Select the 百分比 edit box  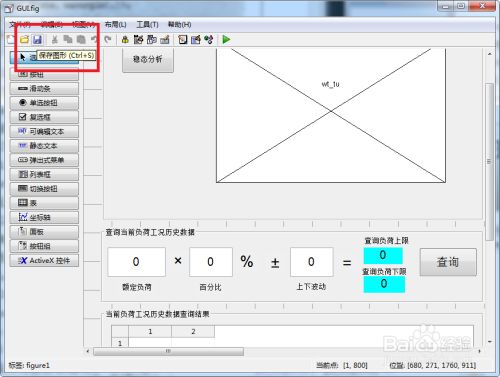point(211,262)
